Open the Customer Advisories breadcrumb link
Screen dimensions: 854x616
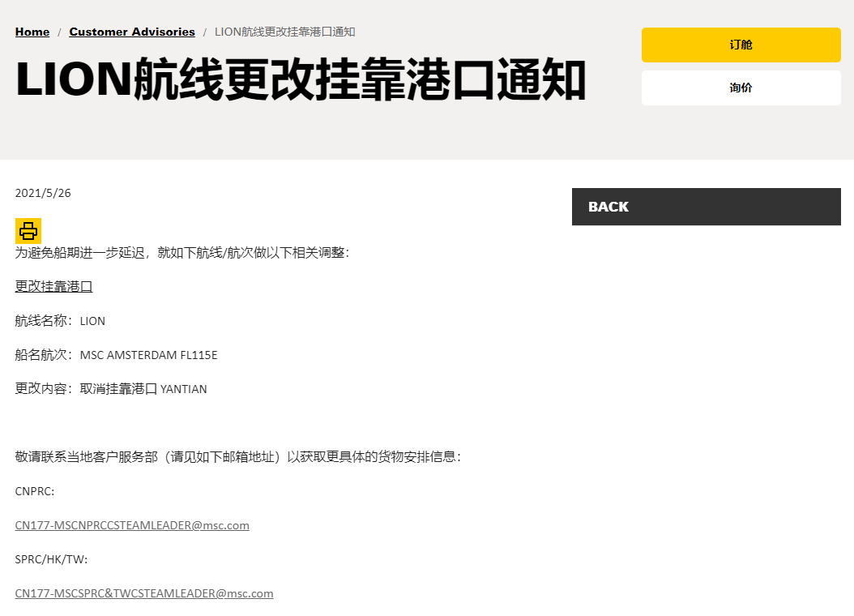click(x=132, y=32)
